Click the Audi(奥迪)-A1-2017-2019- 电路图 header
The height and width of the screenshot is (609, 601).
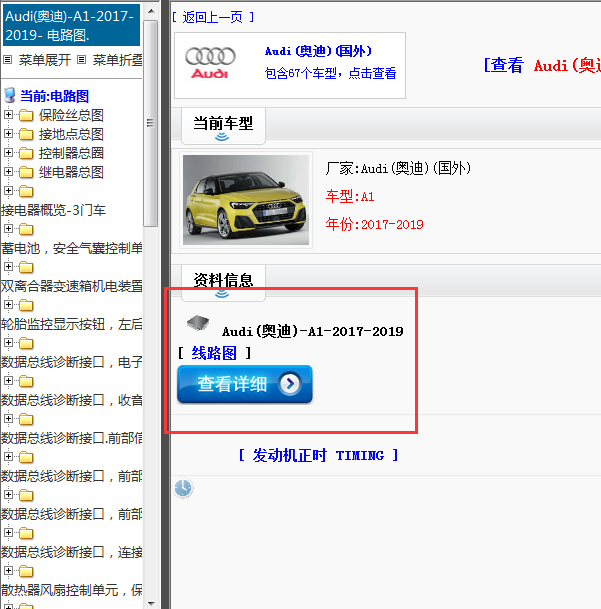coord(71,25)
